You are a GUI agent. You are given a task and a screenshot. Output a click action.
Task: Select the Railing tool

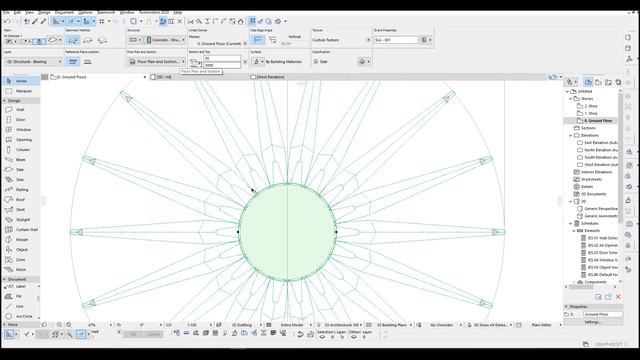[x=20, y=189]
